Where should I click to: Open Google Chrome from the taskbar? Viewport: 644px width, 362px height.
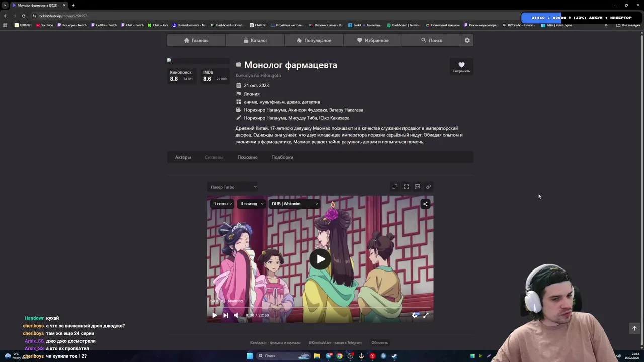[x=340, y=356]
